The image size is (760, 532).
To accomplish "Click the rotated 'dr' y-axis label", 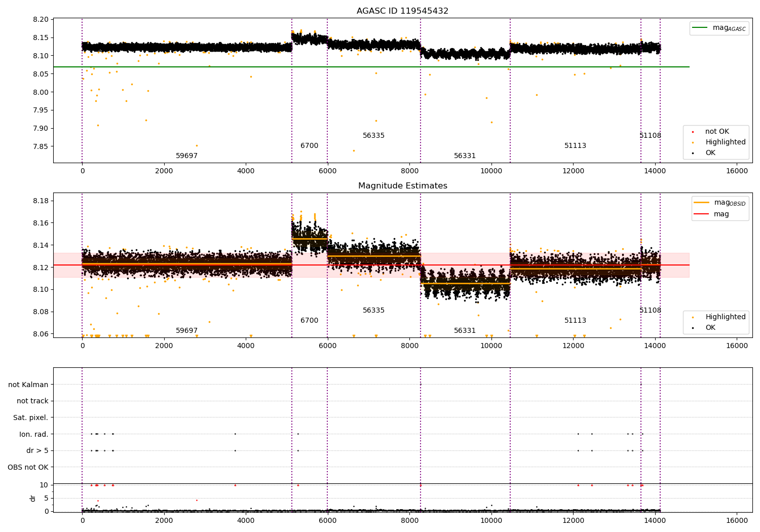I will coord(33,498).
